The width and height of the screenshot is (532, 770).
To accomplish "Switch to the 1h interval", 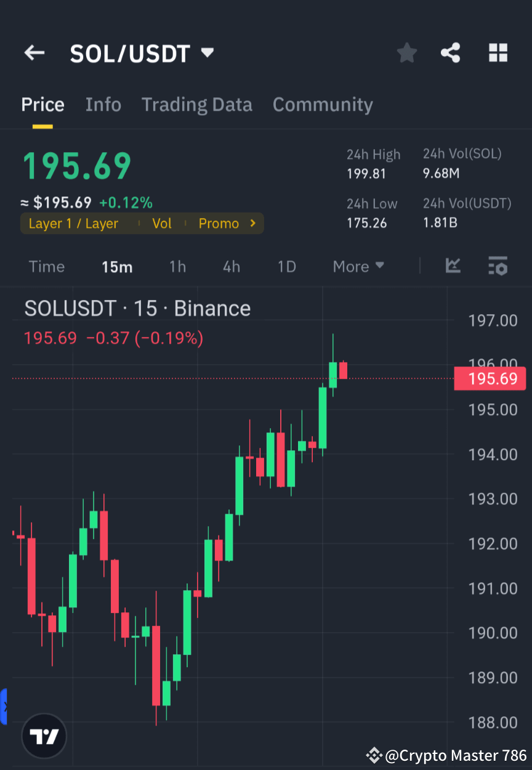I will (x=177, y=266).
